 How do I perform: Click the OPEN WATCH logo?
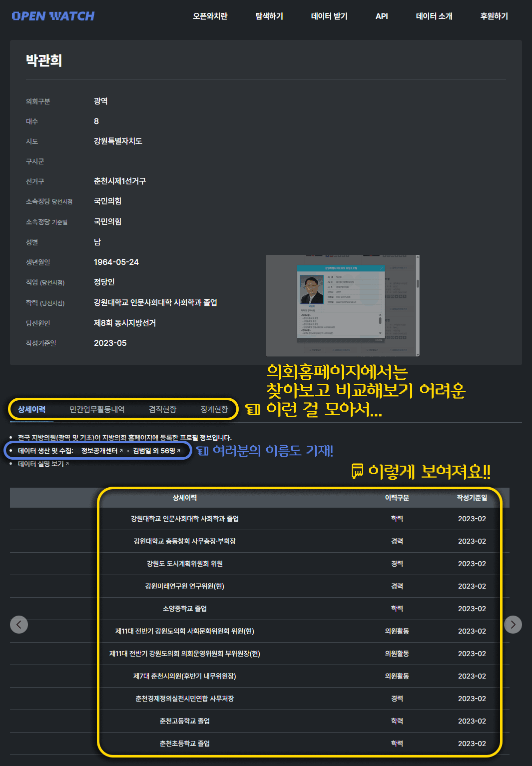(53, 16)
